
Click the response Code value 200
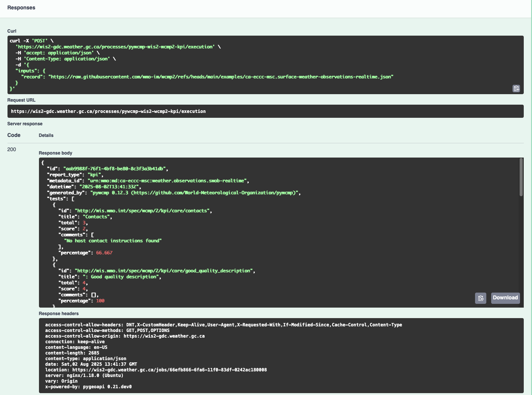[x=12, y=149]
